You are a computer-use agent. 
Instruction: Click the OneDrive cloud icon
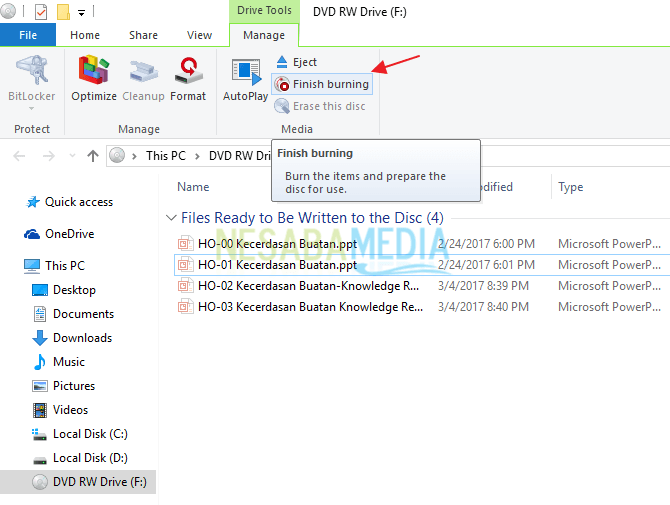click(32, 234)
